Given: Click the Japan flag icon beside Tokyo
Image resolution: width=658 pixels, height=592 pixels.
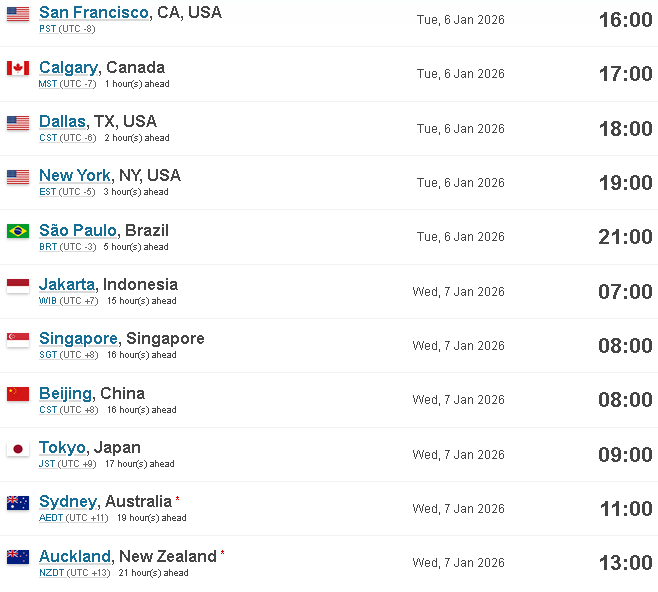Looking at the screenshot, I should click(18, 449).
